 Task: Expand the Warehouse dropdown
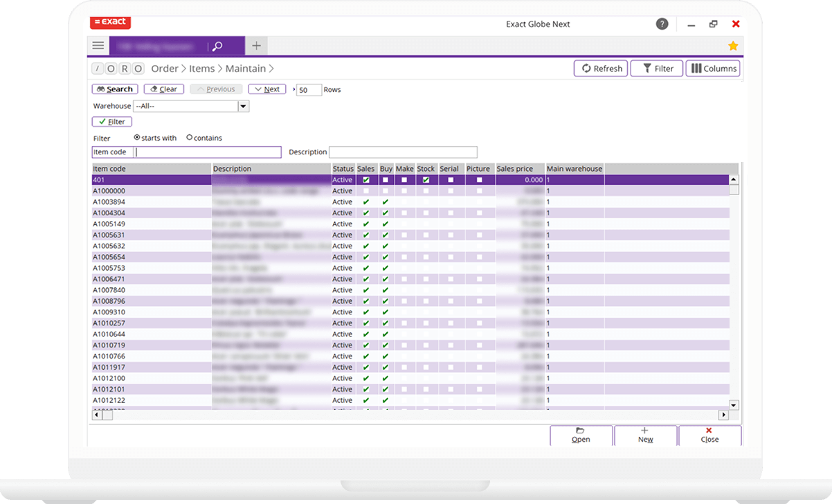click(243, 107)
